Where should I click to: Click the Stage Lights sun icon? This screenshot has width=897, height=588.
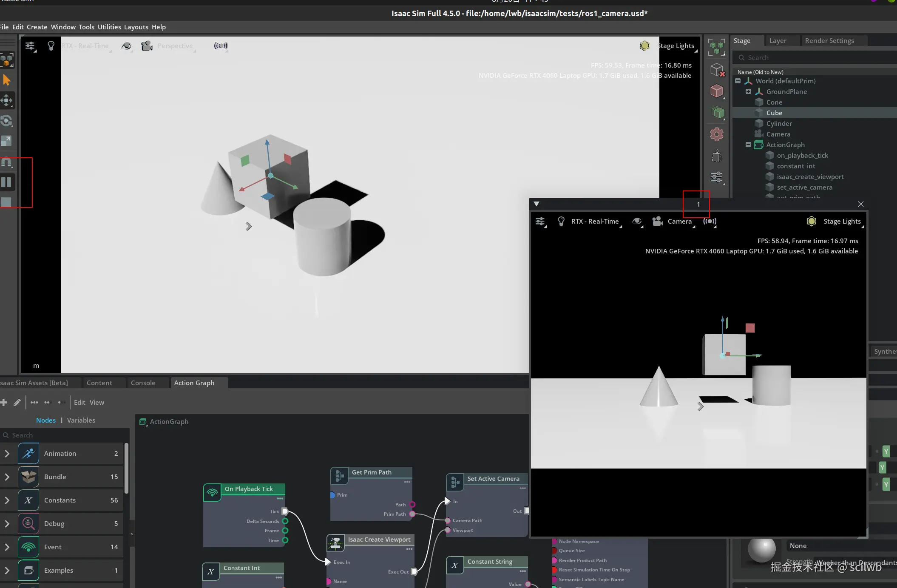click(x=811, y=221)
